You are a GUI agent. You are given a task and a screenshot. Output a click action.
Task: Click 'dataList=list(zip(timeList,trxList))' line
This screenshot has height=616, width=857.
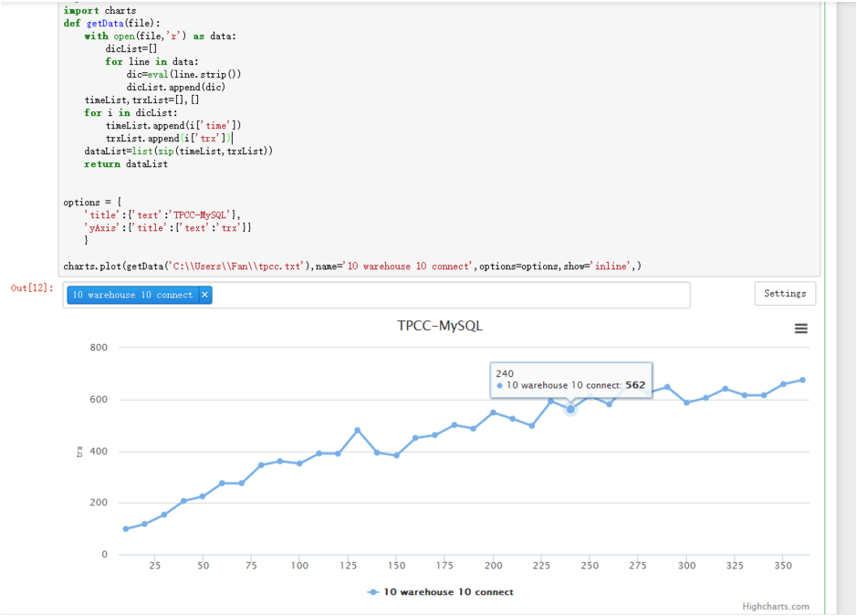coord(178,151)
